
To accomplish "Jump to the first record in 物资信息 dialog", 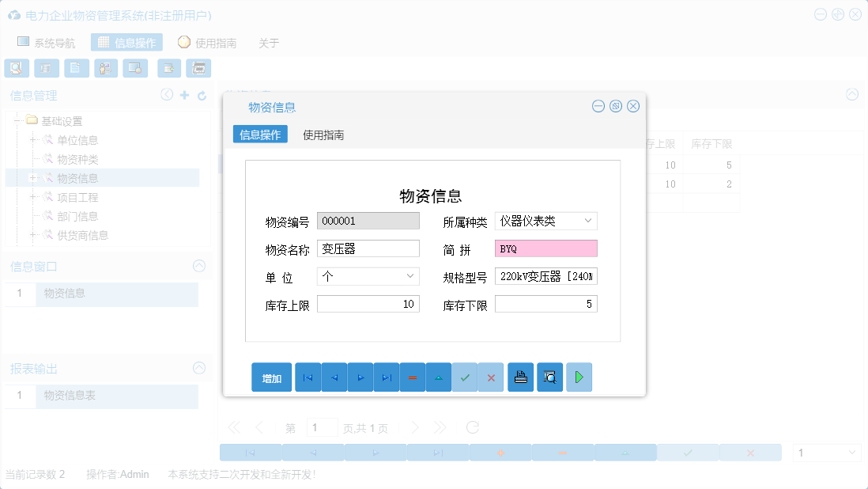I will click(308, 377).
